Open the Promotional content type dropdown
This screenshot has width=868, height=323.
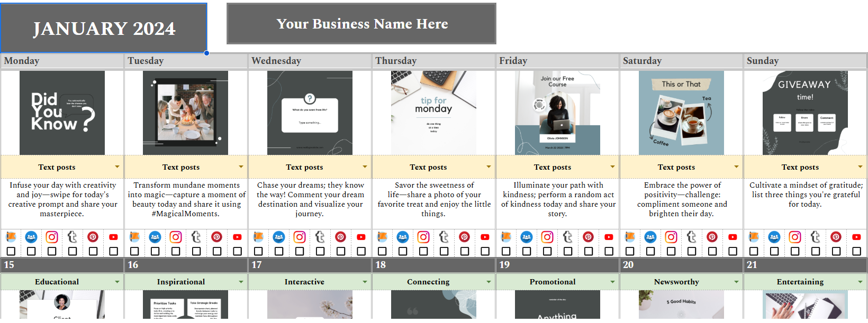pos(612,282)
